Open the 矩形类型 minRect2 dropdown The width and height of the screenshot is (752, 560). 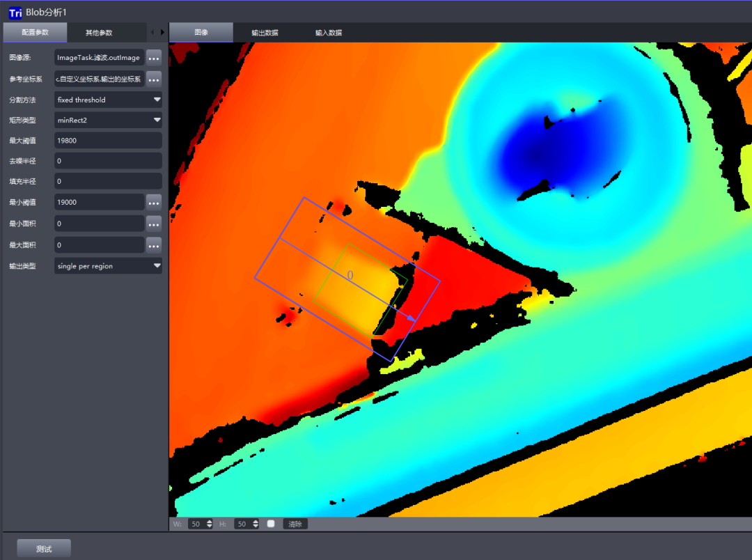(108, 120)
